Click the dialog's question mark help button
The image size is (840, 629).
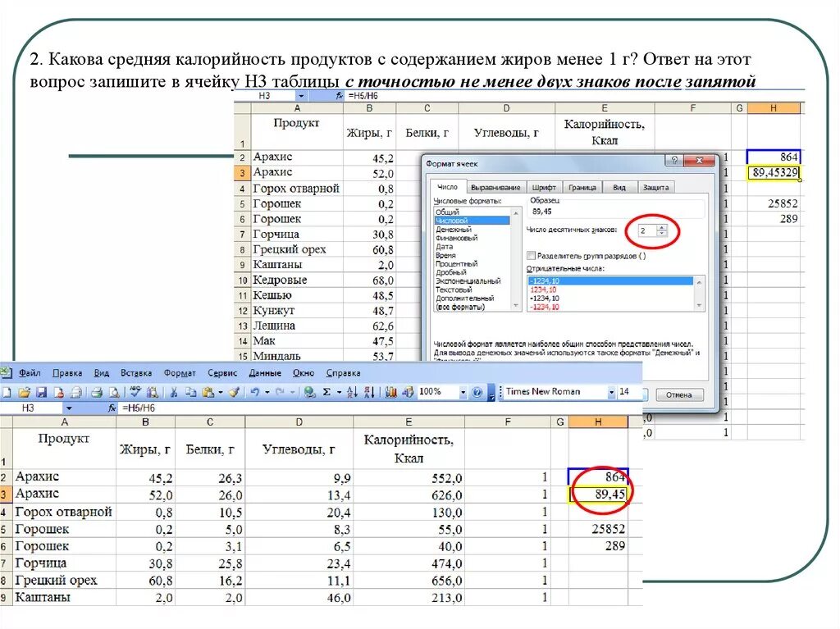(x=674, y=160)
